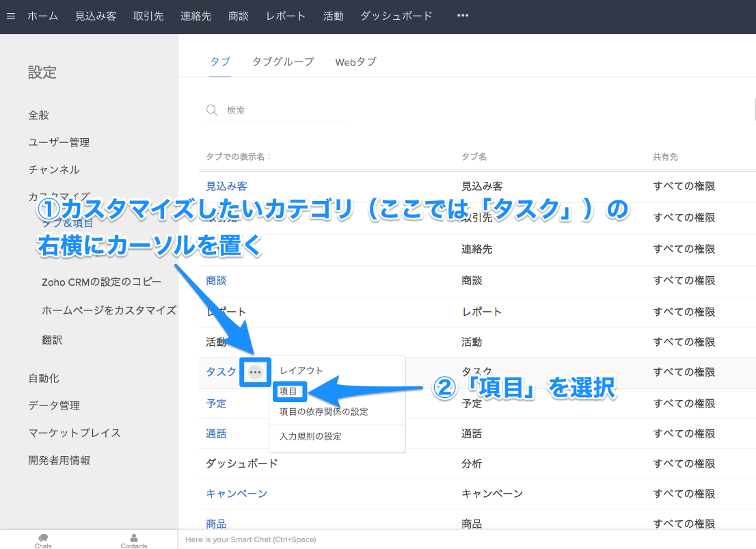This screenshot has height=549, width=756.
Task: Open 連絡先 in top navigation
Action: (195, 16)
